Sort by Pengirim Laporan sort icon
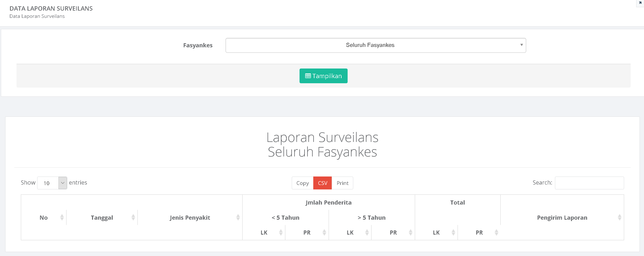644x256 pixels. click(x=619, y=218)
